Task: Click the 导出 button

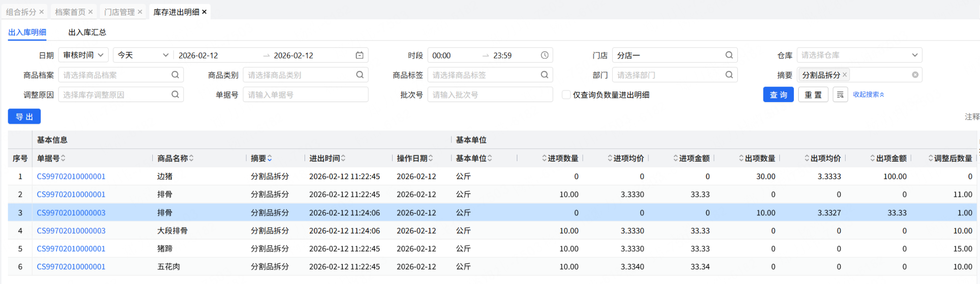Action: 24,117
